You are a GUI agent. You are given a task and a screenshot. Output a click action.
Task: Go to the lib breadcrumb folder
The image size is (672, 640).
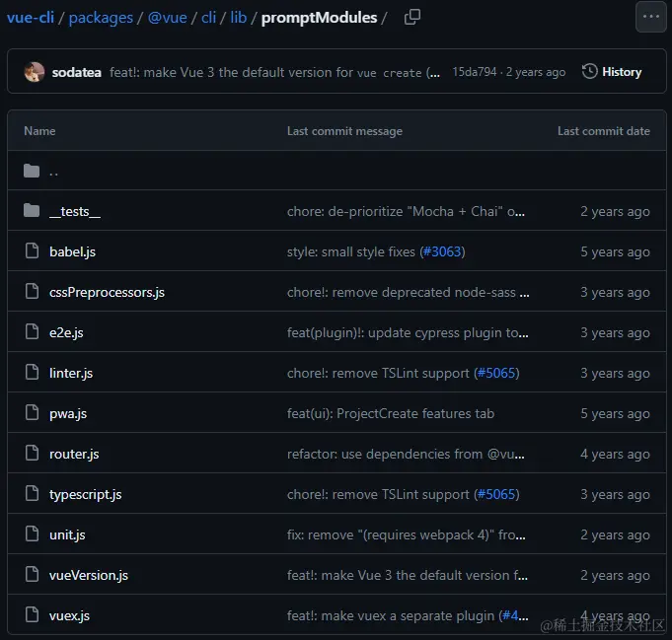pos(239,17)
